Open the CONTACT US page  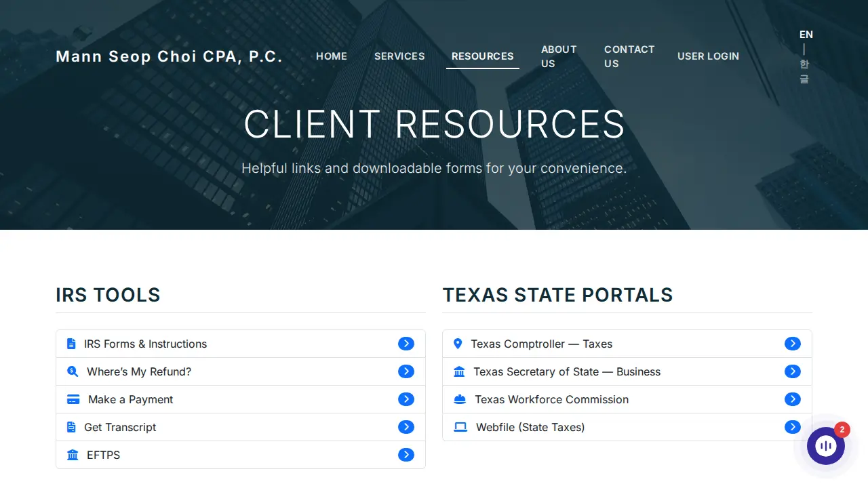point(629,56)
